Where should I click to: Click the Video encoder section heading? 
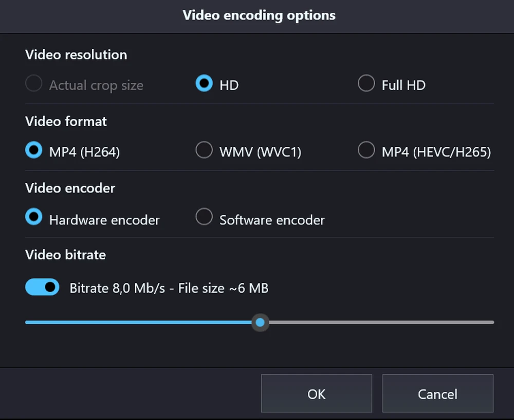point(70,188)
